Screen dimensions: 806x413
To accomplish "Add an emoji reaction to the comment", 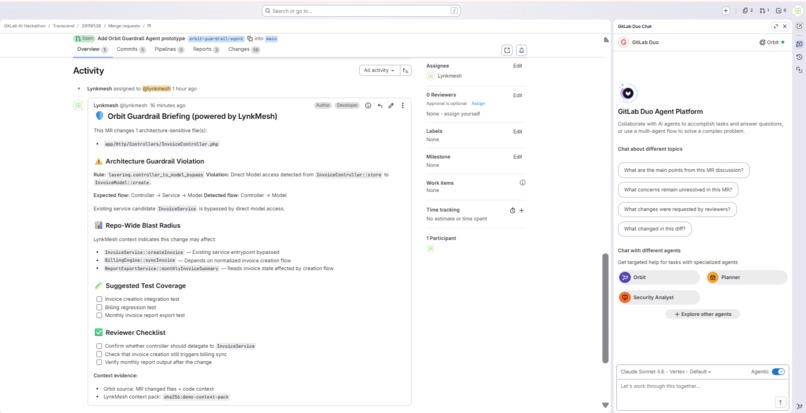I will (x=368, y=105).
